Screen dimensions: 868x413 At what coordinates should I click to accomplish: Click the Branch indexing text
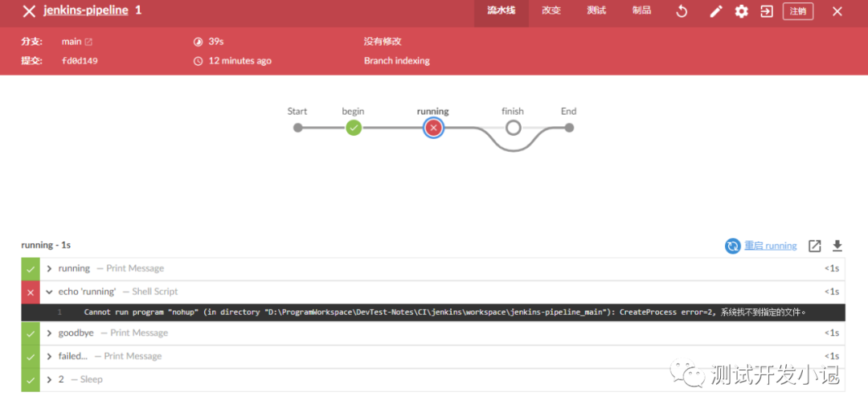coord(397,61)
